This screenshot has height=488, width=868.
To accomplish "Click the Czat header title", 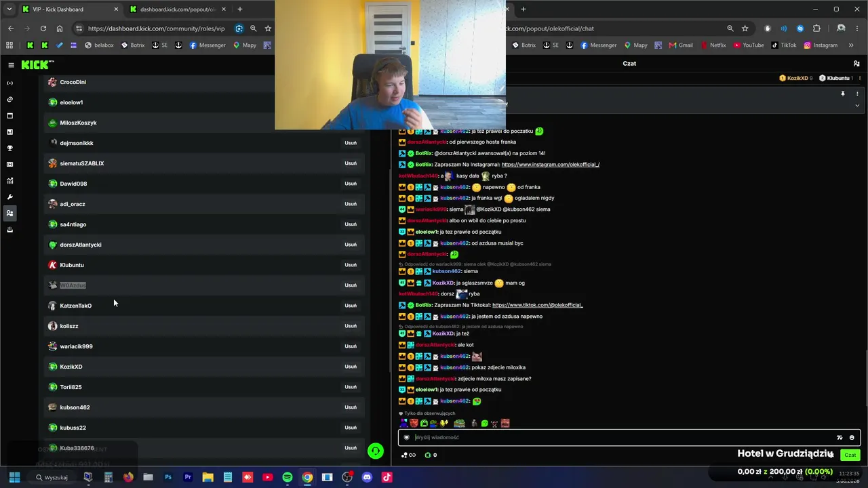I will coord(629,64).
